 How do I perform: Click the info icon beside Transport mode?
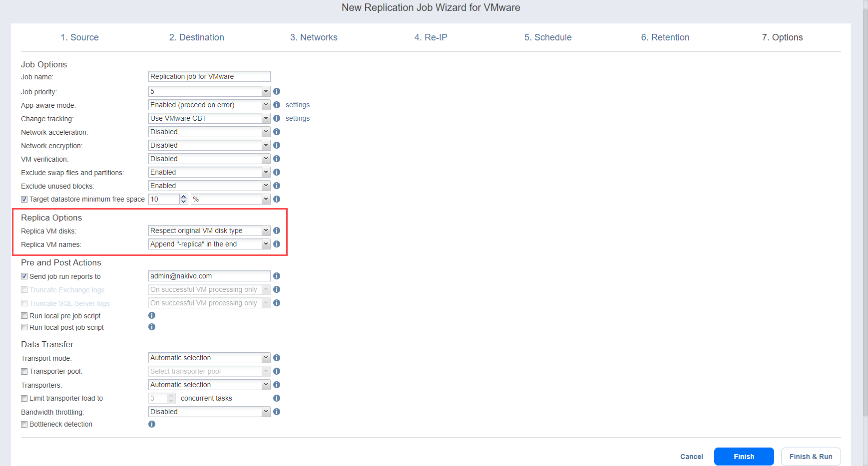coord(277,358)
